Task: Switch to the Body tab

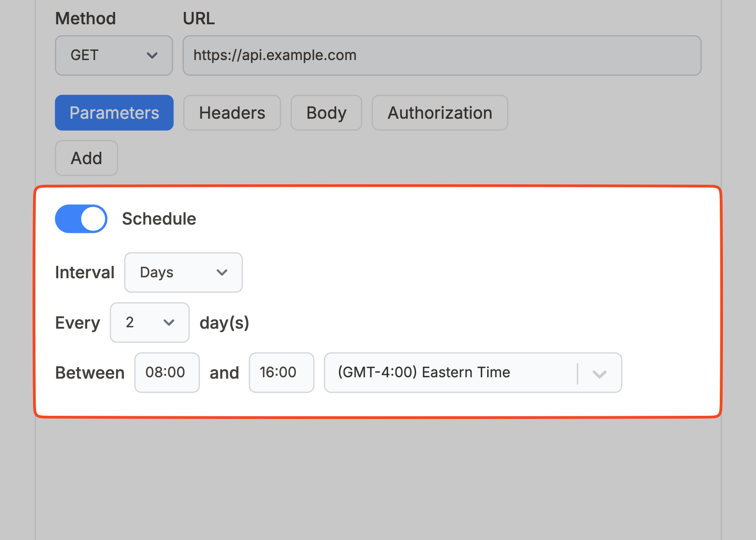Action: coord(326,113)
